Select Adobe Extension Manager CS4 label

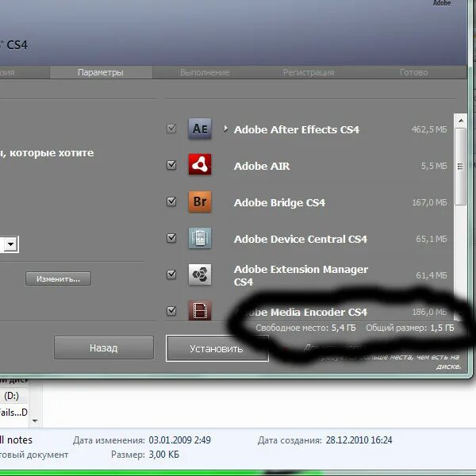click(x=301, y=275)
